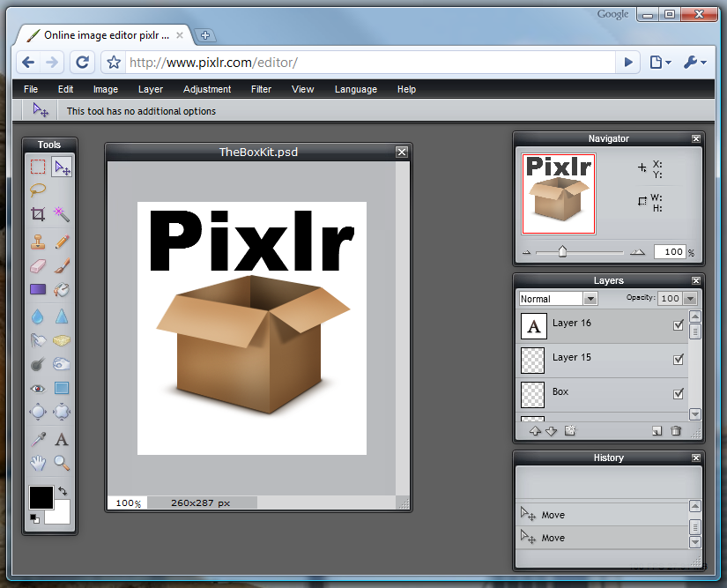Delete layer using trash icon
Screen dimensions: 727x588
pos(676,431)
